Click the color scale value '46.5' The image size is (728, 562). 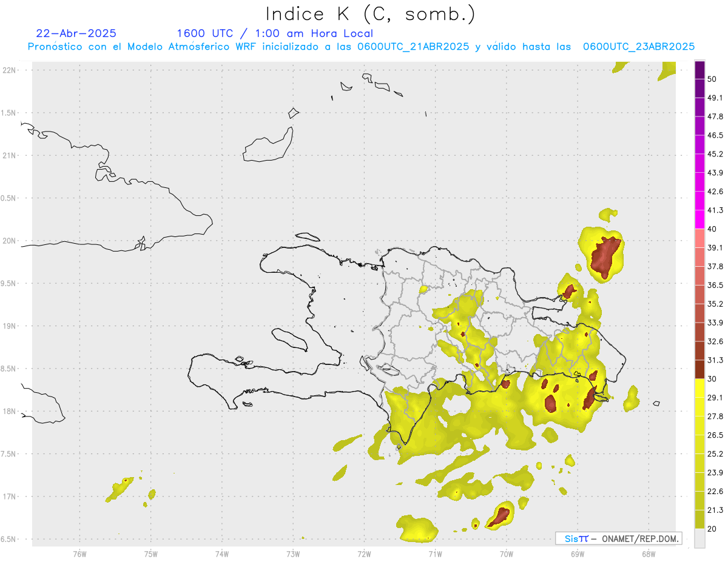tap(715, 135)
